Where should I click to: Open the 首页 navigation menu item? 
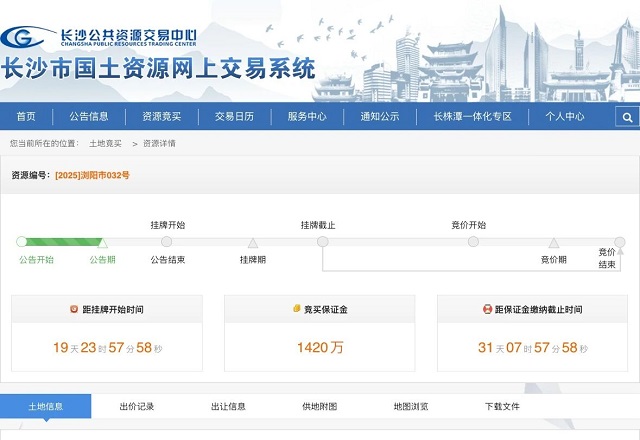(26, 116)
